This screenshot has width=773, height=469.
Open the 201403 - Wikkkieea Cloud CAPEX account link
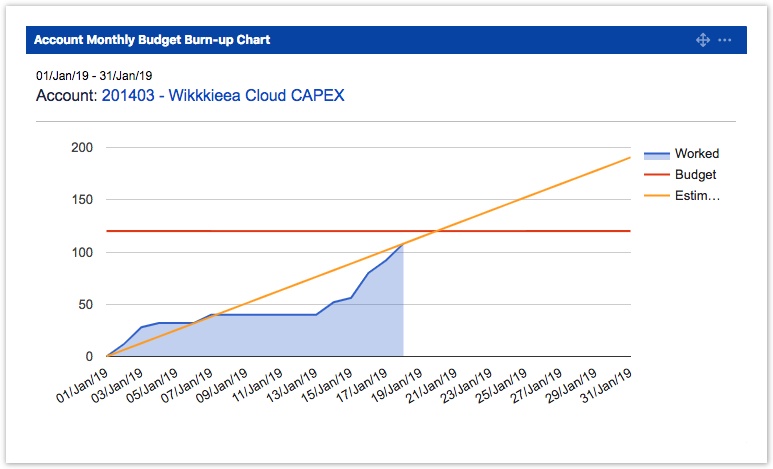(223, 96)
